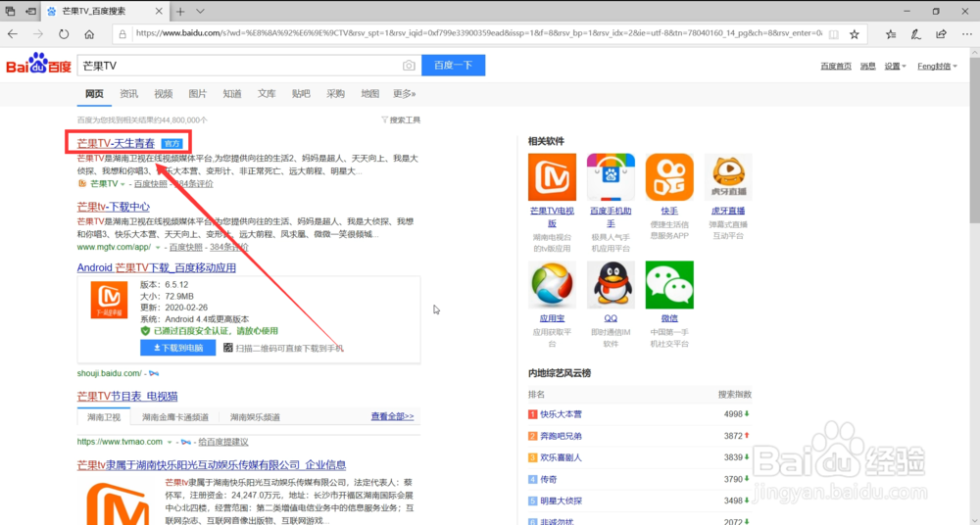Open 明星大侦探 in the ranking list
The width and height of the screenshot is (980, 525).
(x=561, y=501)
